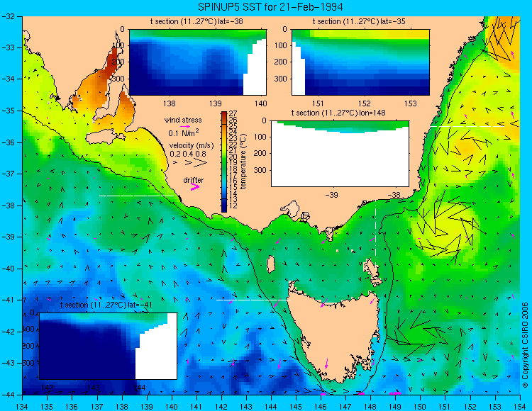Click the 'wind stress' legend label

[183, 120]
